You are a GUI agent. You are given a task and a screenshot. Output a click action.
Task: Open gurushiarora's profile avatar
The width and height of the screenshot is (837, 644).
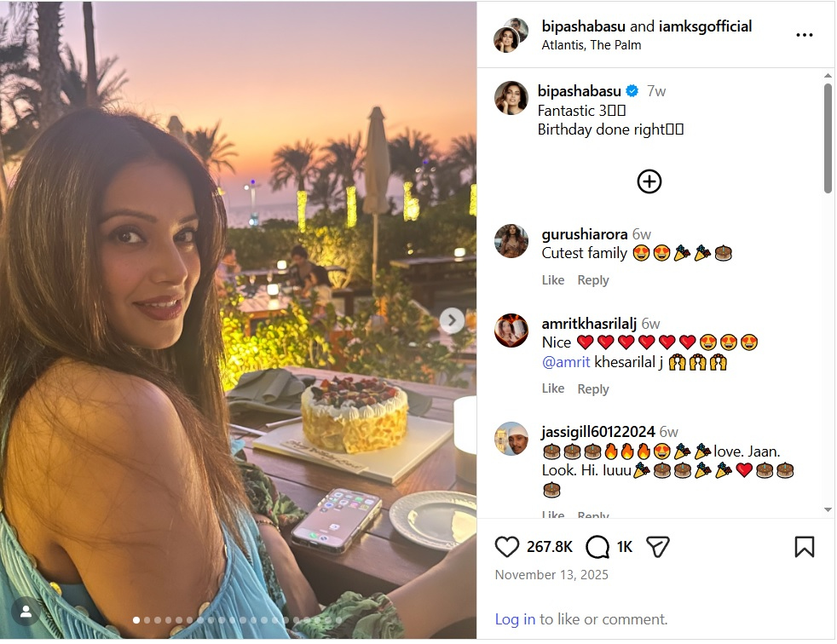click(x=511, y=241)
